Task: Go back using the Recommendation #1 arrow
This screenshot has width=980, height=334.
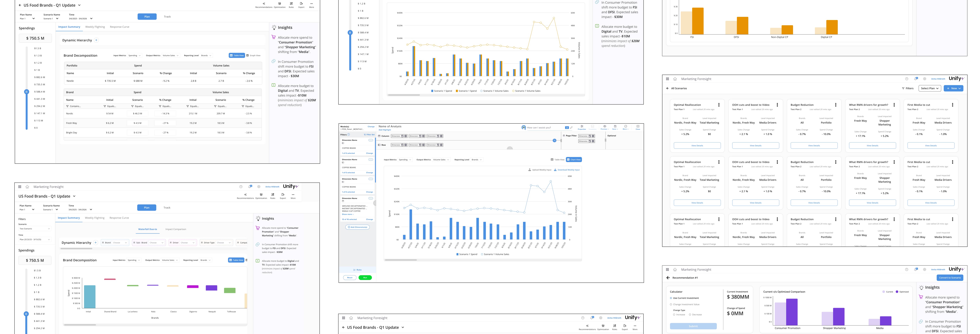Action: [668, 278]
